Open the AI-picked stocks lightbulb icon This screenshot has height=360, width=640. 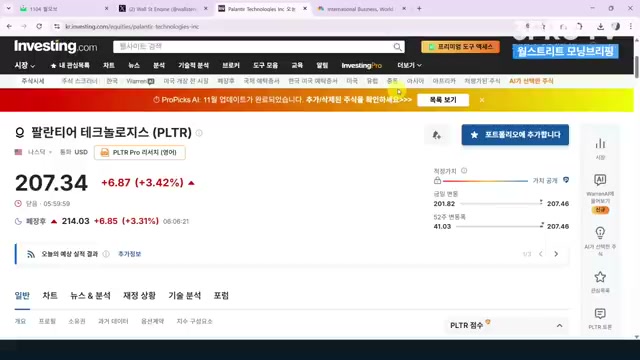tap(600, 233)
